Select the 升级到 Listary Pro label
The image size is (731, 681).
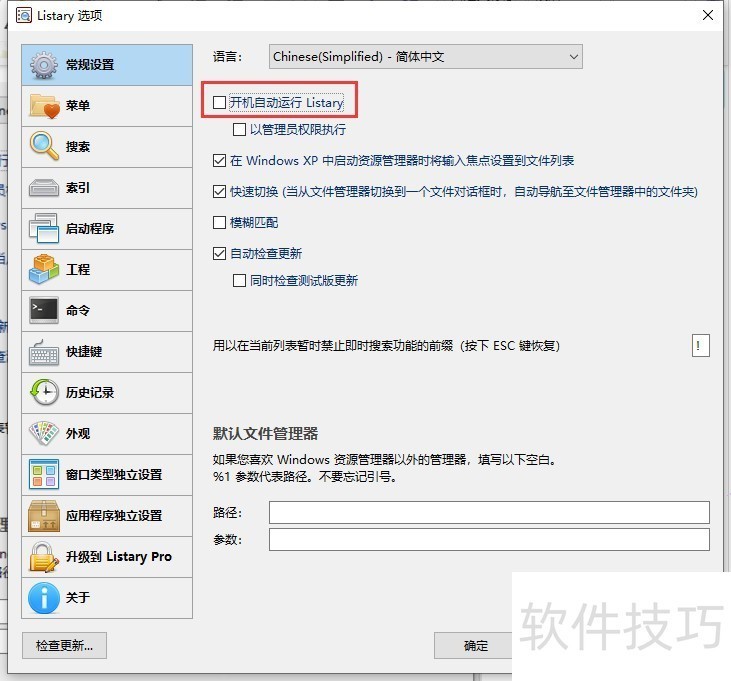118,557
